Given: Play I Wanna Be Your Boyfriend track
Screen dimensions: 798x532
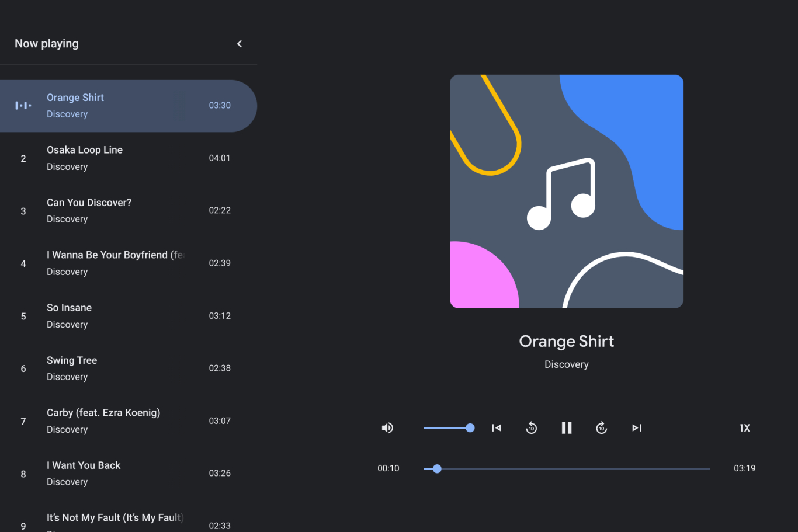Looking at the screenshot, I should 117,263.
